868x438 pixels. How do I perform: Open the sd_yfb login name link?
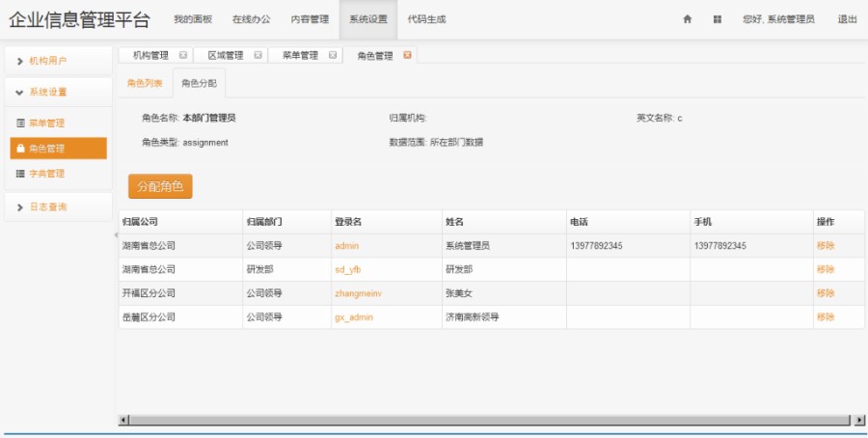tap(347, 270)
